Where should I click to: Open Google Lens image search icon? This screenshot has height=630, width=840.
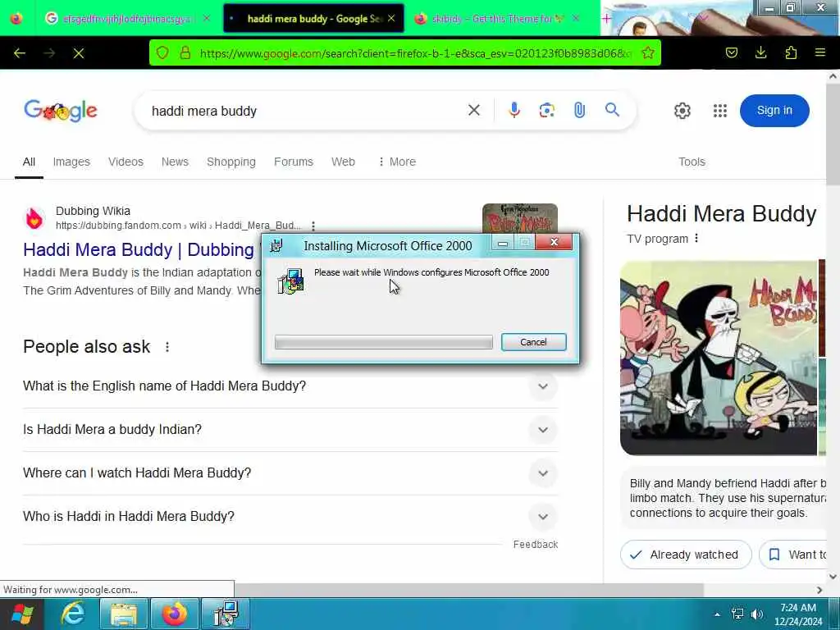(546, 111)
